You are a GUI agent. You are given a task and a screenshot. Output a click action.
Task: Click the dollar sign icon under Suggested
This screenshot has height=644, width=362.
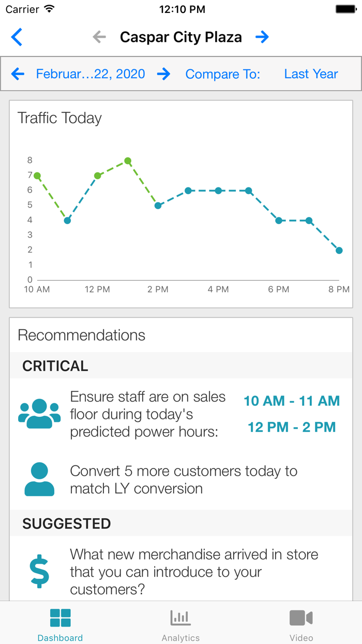tap(39, 568)
